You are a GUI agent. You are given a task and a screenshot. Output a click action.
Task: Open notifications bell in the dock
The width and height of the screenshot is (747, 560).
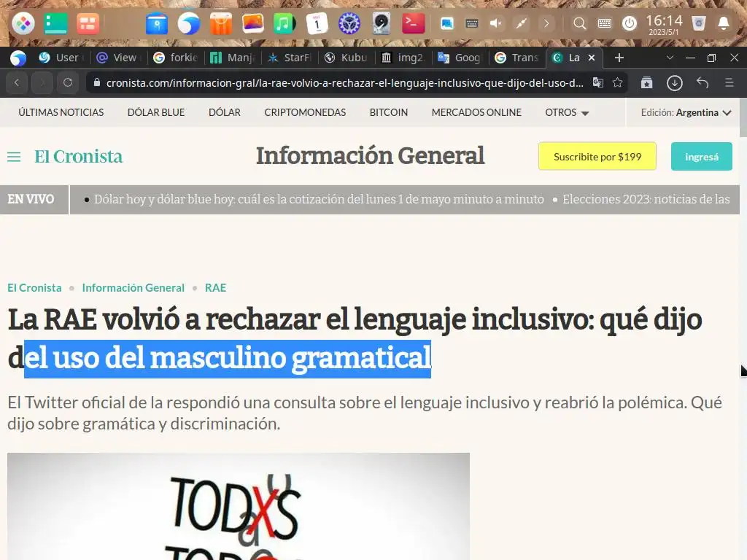(x=724, y=23)
